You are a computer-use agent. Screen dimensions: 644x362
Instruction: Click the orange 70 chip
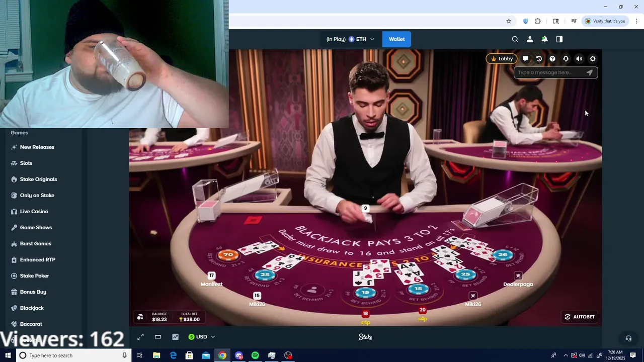click(228, 255)
